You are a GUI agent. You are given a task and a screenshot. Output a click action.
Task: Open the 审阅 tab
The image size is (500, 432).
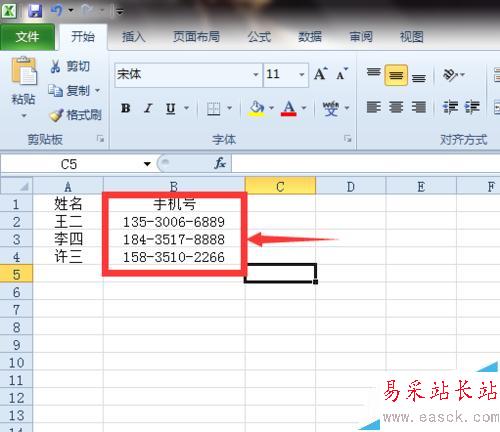click(361, 37)
